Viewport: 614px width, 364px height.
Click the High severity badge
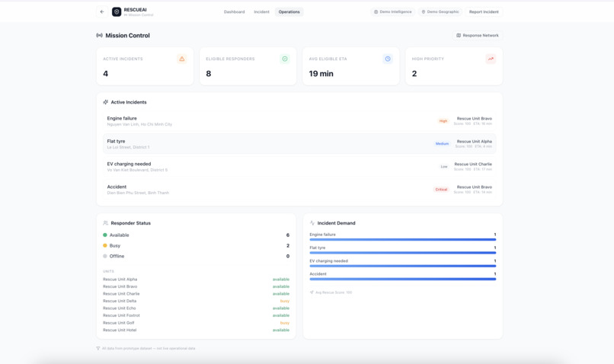[x=443, y=121]
